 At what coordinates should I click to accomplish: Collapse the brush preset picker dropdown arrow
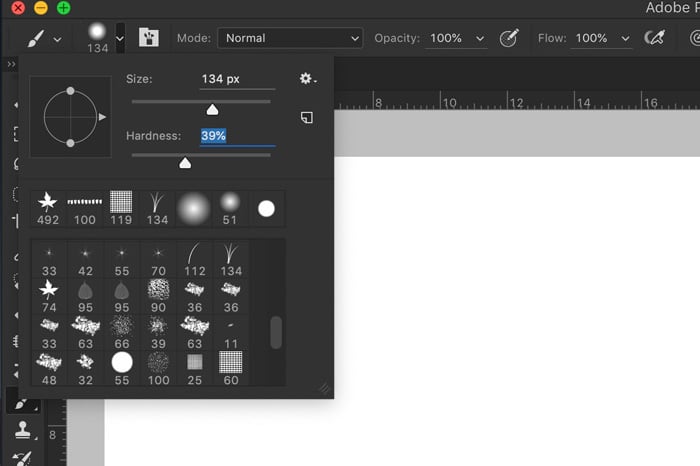point(120,38)
